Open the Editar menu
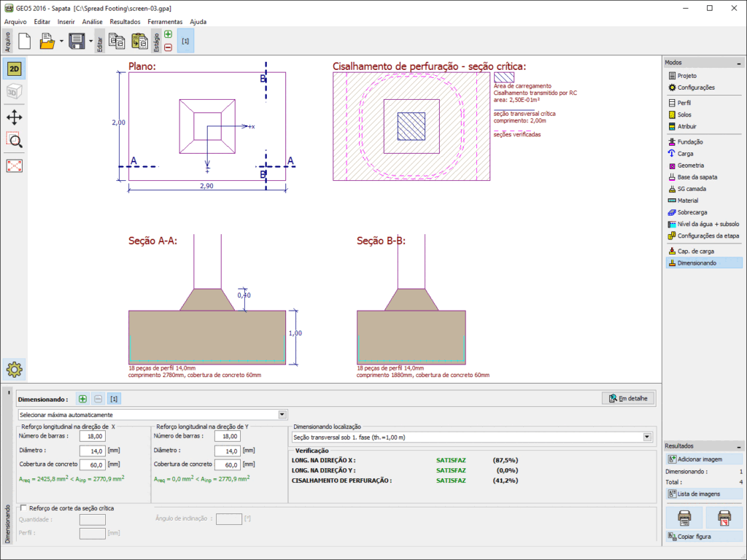747x560 pixels. pos(42,22)
